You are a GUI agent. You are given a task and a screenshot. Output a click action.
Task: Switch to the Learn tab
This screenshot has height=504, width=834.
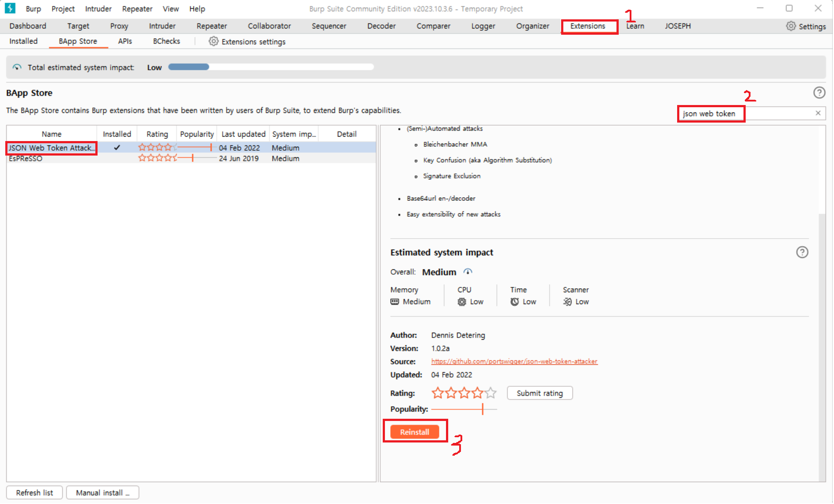tap(635, 26)
